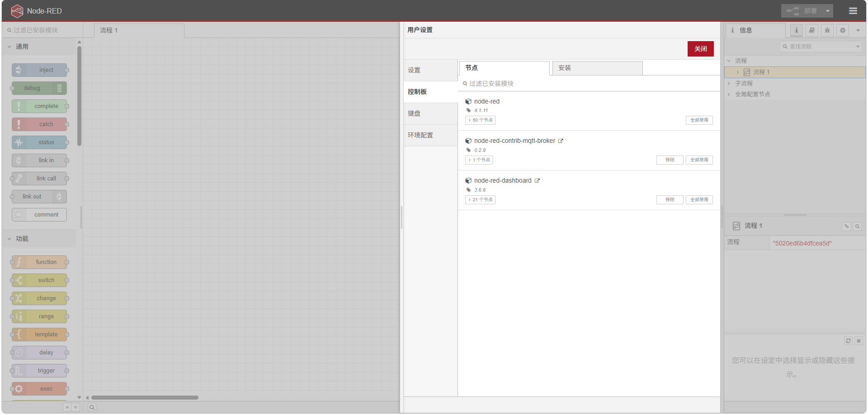Dismiss the tips box with X icon

[x=859, y=341]
